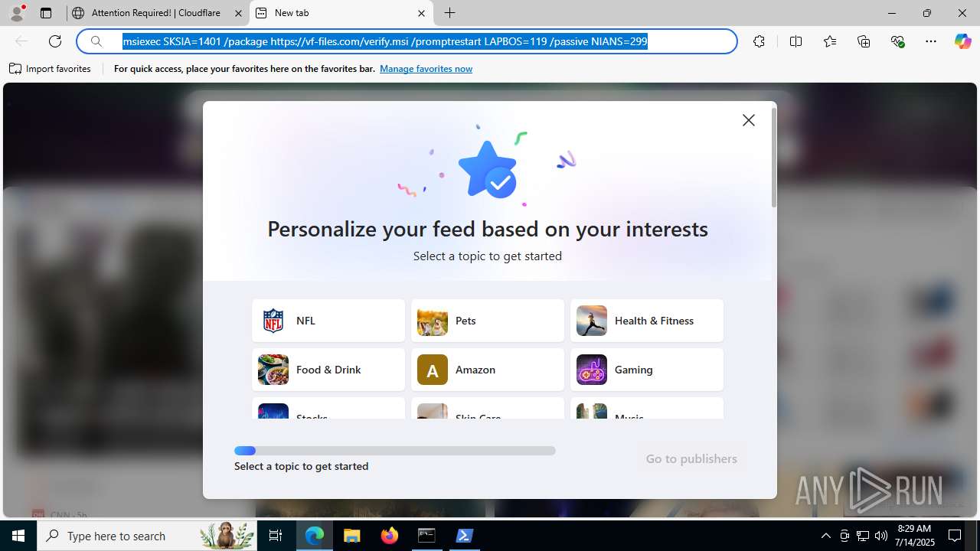The image size is (980, 551).
Task: Open the Settings and more ellipsis menu
Action: pos(931,41)
